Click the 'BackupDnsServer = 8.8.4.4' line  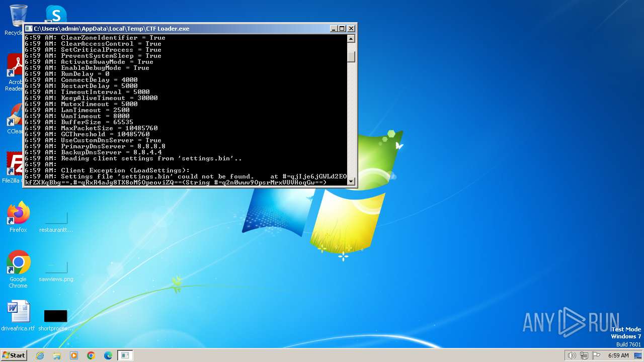tap(93, 152)
